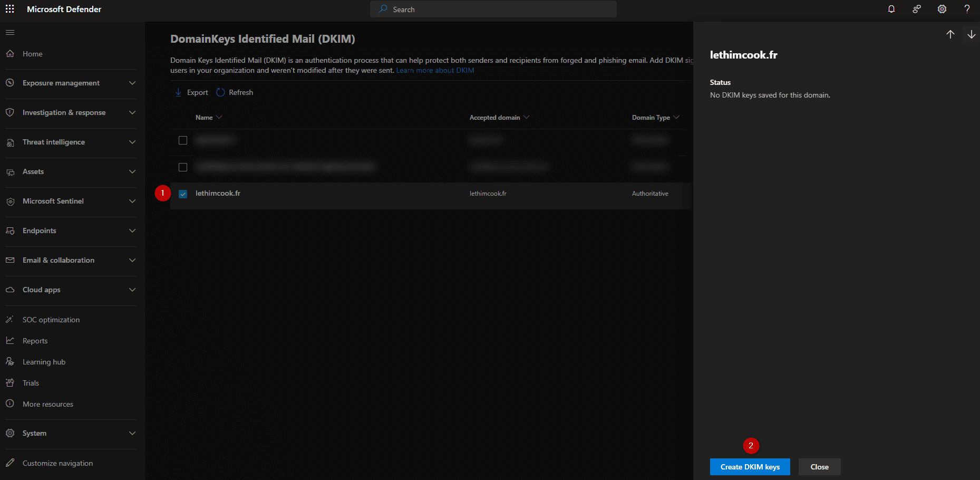Open Customize navigation
This screenshot has height=480, width=980.
pyautogui.click(x=57, y=463)
